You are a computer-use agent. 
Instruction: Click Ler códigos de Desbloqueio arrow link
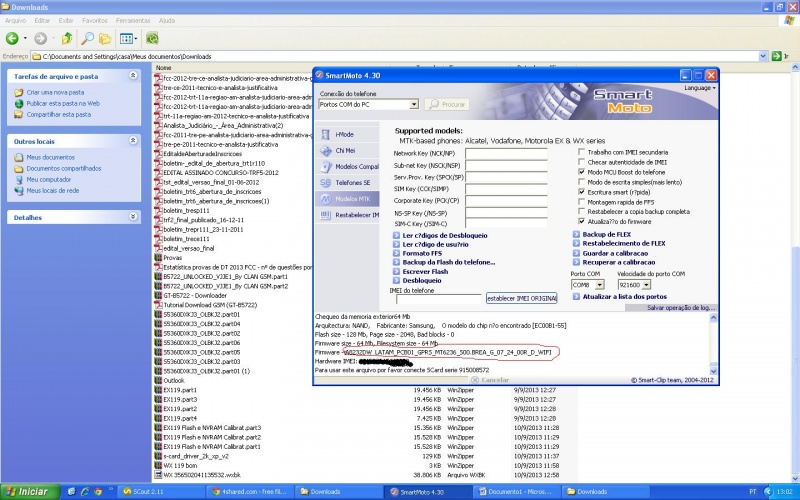click(396, 235)
